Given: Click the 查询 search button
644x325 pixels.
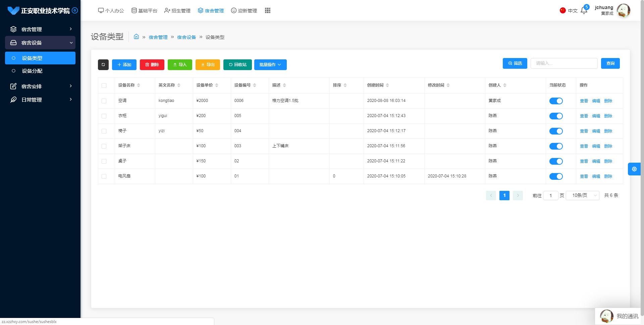Looking at the screenshot, I should tap(610, 63).
